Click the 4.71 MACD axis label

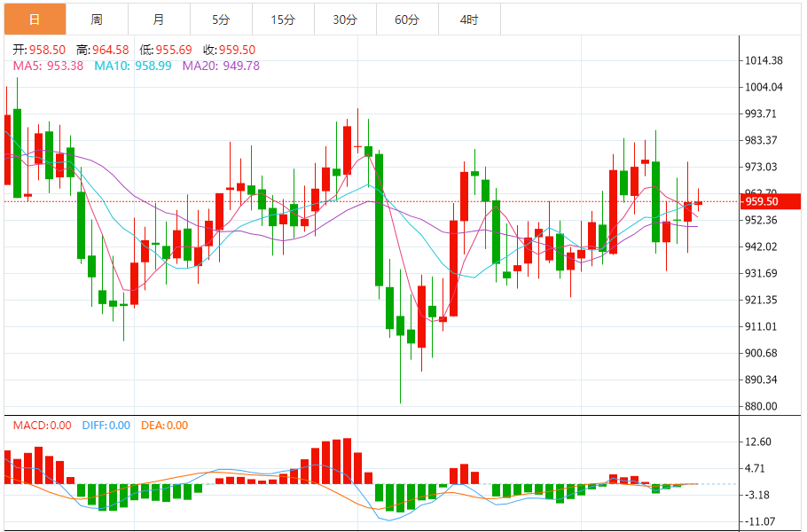[x=755, y=469]
